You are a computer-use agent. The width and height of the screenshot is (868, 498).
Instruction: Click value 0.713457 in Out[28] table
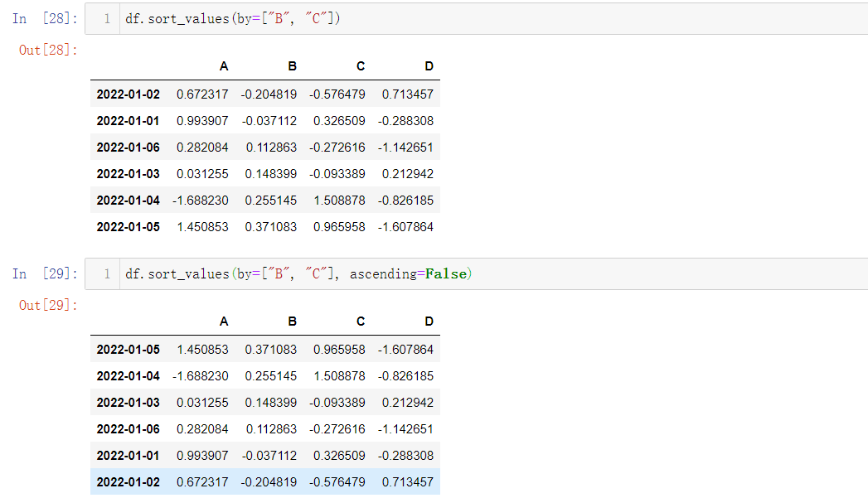pyautogui.click(x=407, y=94)
